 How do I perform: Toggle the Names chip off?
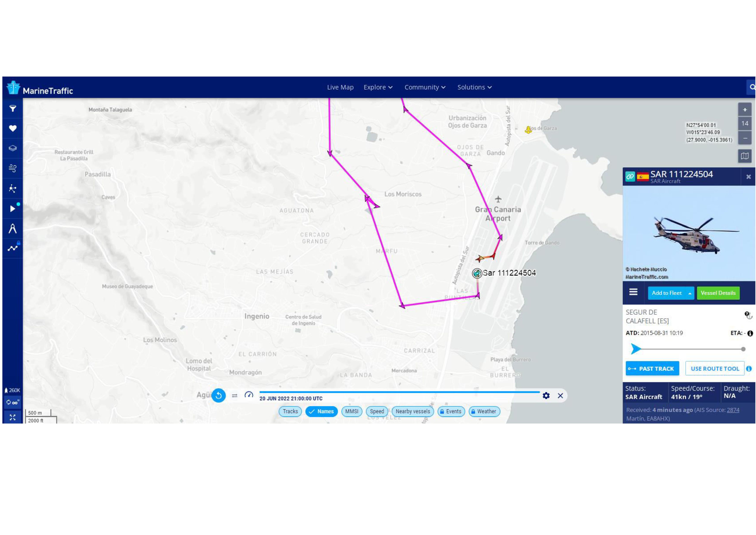pyautogui.click(x=321, y=411)
